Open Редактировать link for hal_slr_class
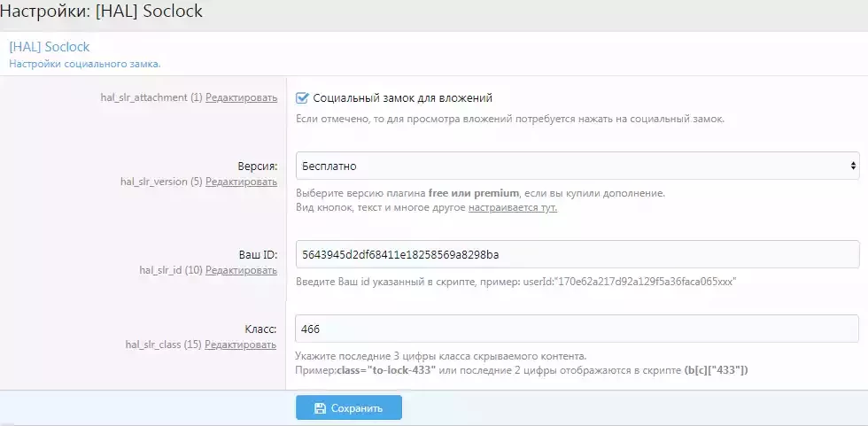 241,345
